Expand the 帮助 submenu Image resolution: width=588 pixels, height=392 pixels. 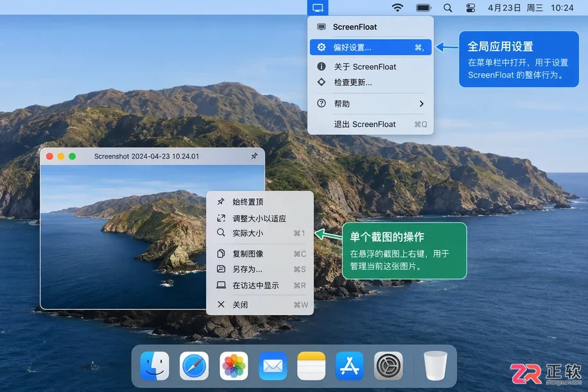tap(370, 103)
